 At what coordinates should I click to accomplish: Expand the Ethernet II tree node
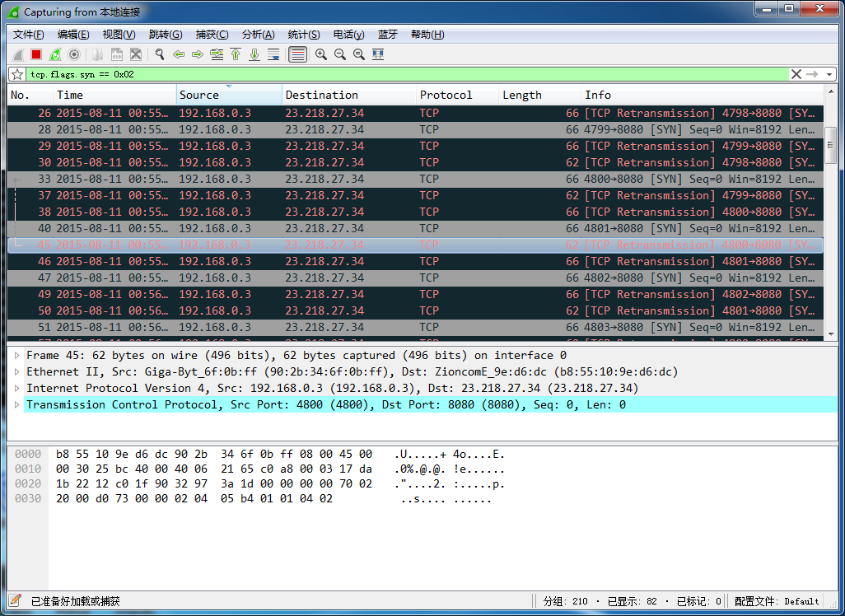17,372
